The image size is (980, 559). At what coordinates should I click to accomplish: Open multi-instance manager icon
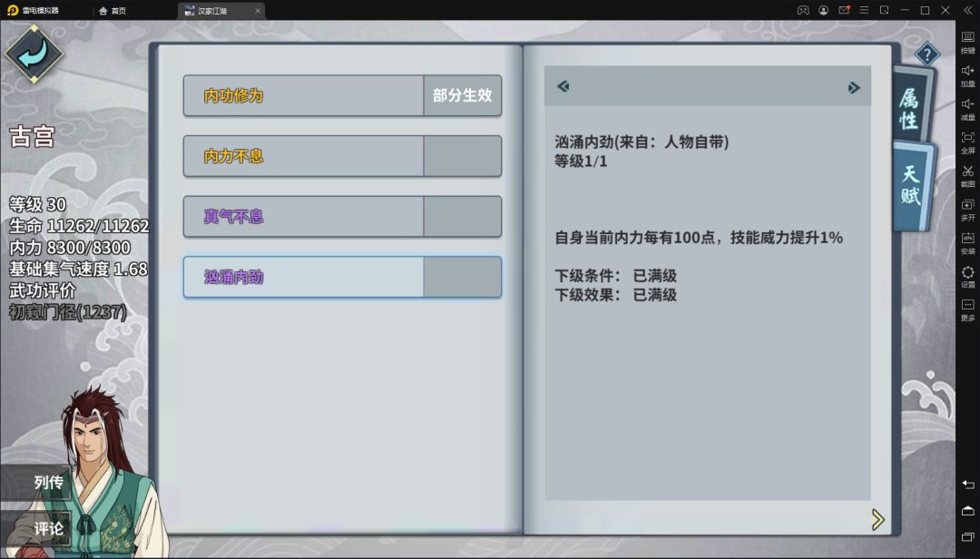(967, 209)
